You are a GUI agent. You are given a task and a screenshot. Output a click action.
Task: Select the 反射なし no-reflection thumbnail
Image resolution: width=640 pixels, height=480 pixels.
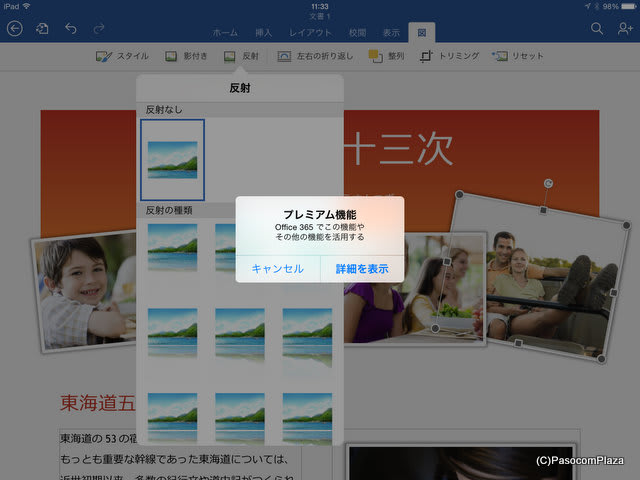(172, 160)
